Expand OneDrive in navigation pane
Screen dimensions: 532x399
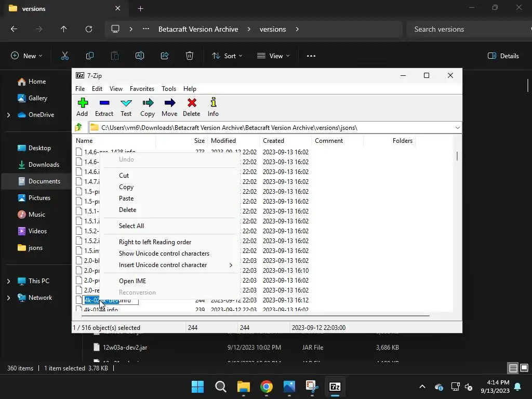(x=8, y=115)
